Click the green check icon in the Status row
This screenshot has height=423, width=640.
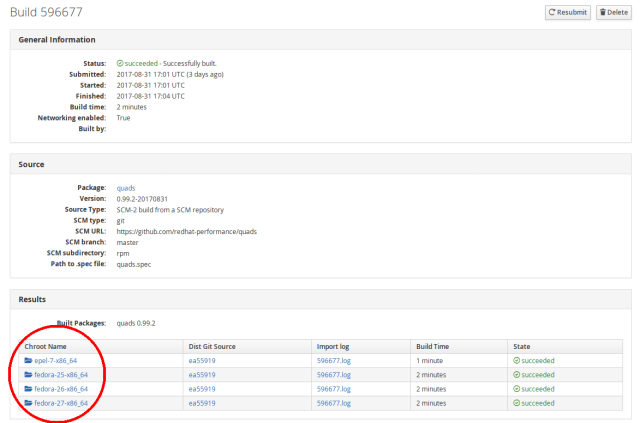point(120,63)
